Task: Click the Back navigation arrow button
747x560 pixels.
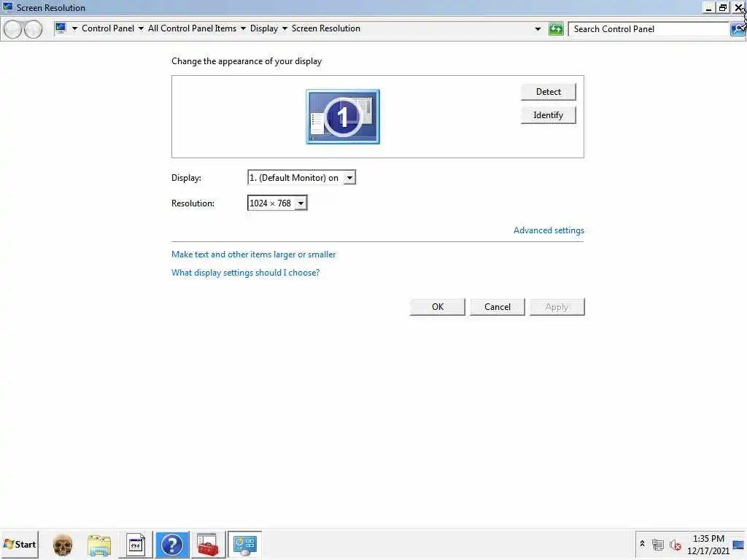Action: tap(13, 29)
